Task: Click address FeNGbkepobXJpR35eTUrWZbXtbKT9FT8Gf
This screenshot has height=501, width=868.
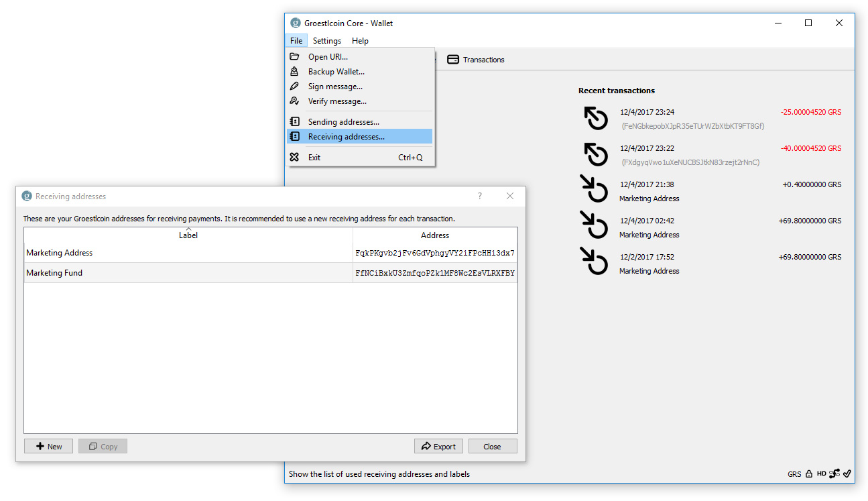Action: (x=693, y=126)
